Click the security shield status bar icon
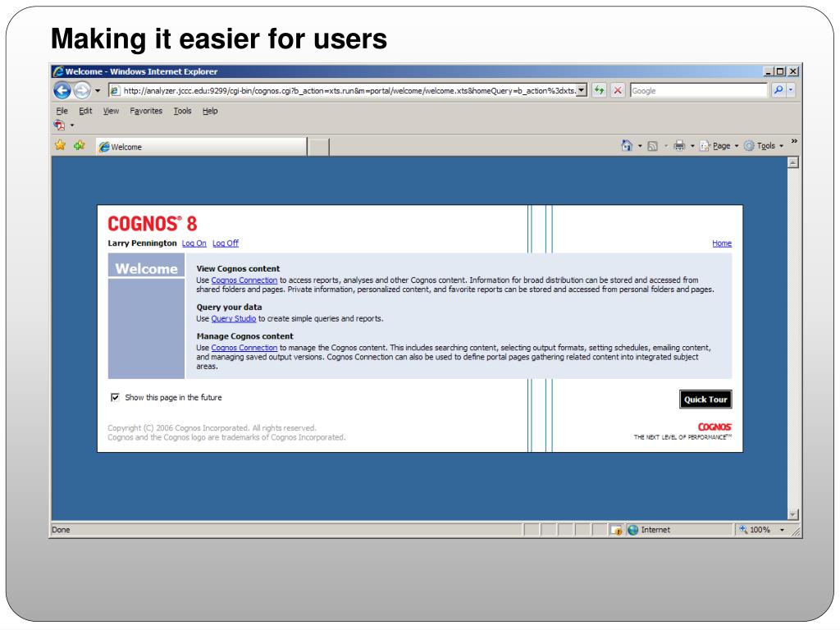Viewport: 840px width, 630px height. click(x=616, y=530)
